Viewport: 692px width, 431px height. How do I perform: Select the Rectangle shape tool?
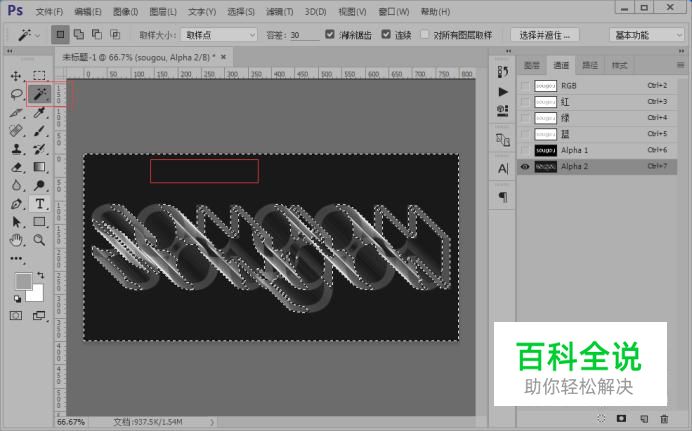point(39,221)
